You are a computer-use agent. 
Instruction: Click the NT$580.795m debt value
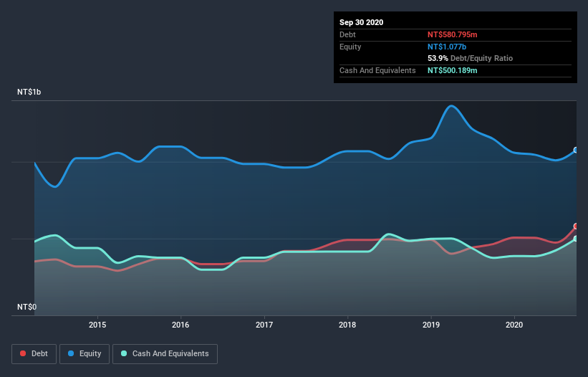coord(452,34)
